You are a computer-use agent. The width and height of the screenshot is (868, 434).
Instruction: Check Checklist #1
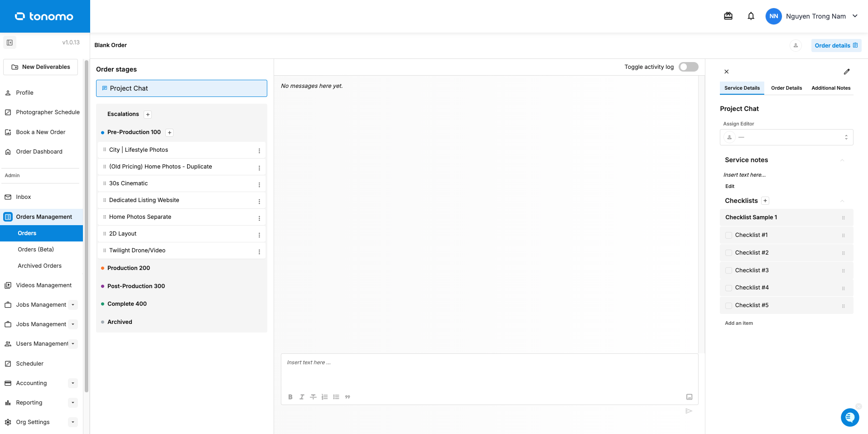[x=728, y=235]
